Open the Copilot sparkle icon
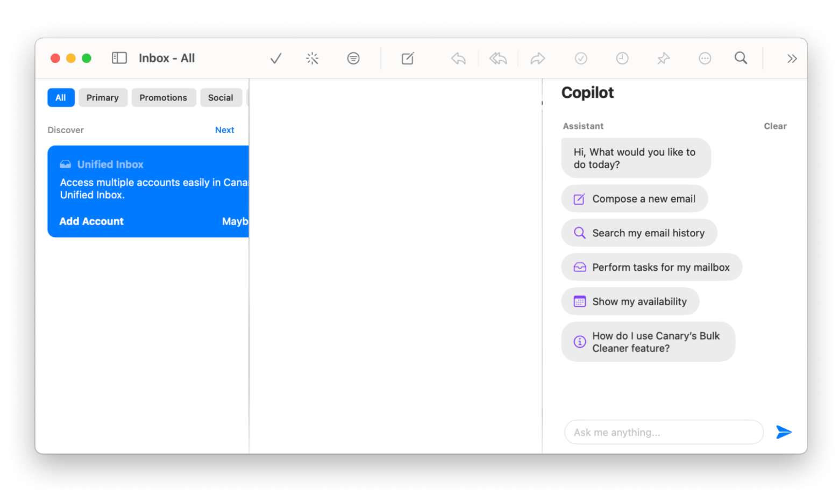839x504 pixels. 312,59
